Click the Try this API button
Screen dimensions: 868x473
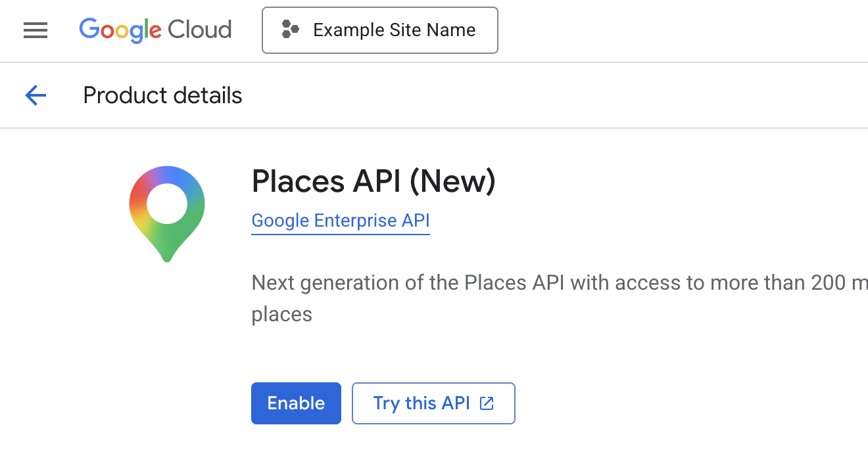[x=433, y=403]
